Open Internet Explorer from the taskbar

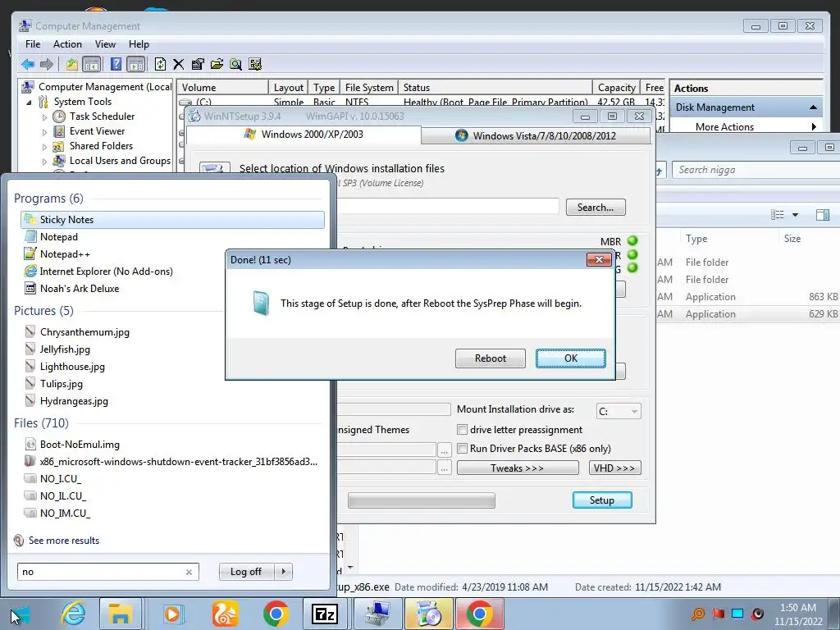click(73, 614)
